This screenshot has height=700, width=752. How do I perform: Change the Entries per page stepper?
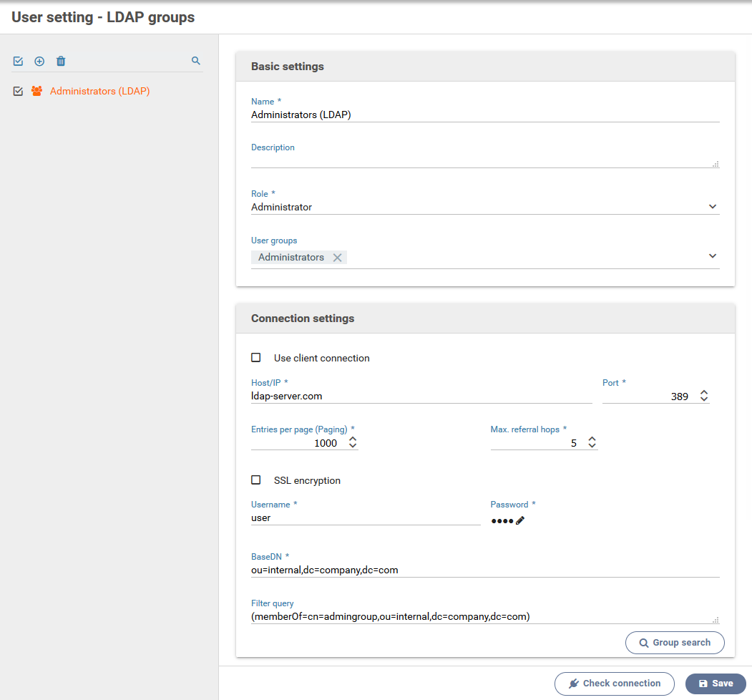(352, 443)
